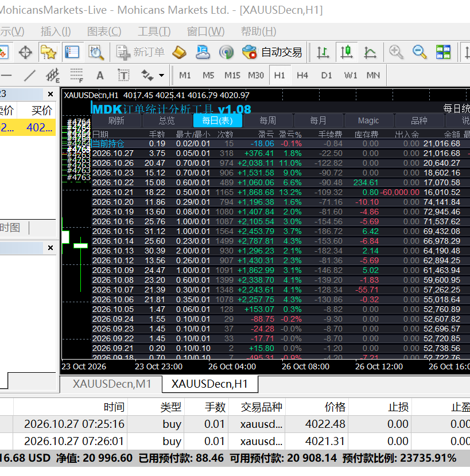Open the 工具(T) menu
470x476 pixels.
click(x=154, y=32)
